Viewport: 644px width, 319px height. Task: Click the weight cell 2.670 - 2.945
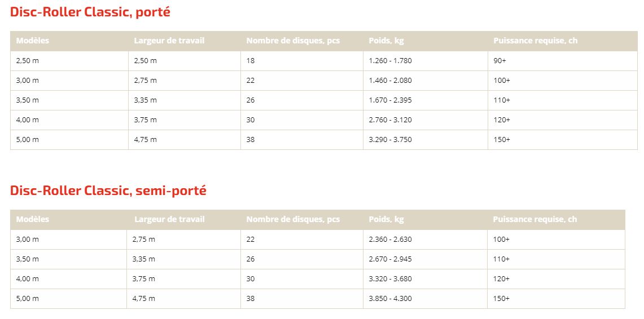390,259
